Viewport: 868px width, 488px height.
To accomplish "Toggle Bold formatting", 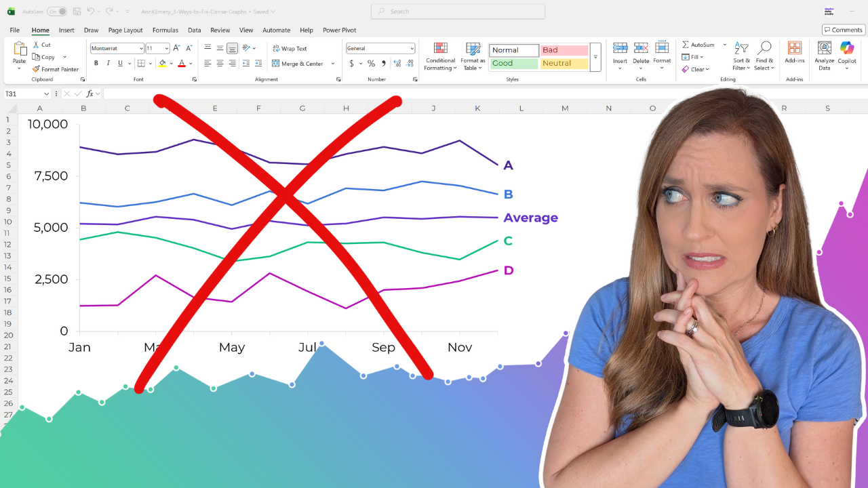I will (96, 64).
